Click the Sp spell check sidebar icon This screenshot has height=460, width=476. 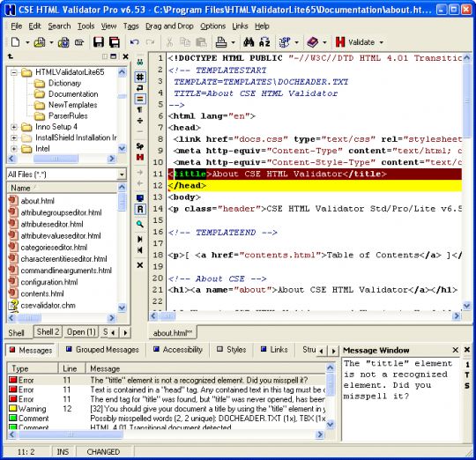[140, 146]
